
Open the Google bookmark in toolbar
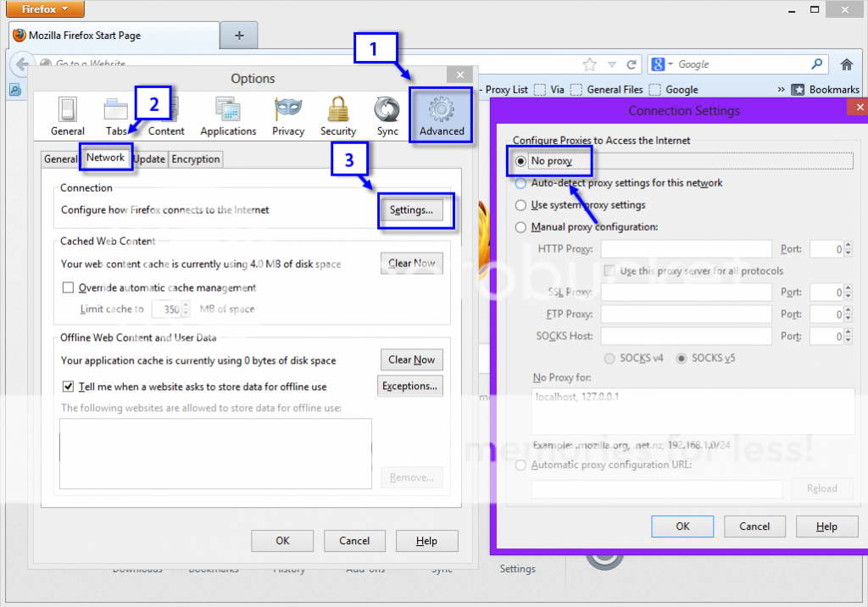click(673, 90)
